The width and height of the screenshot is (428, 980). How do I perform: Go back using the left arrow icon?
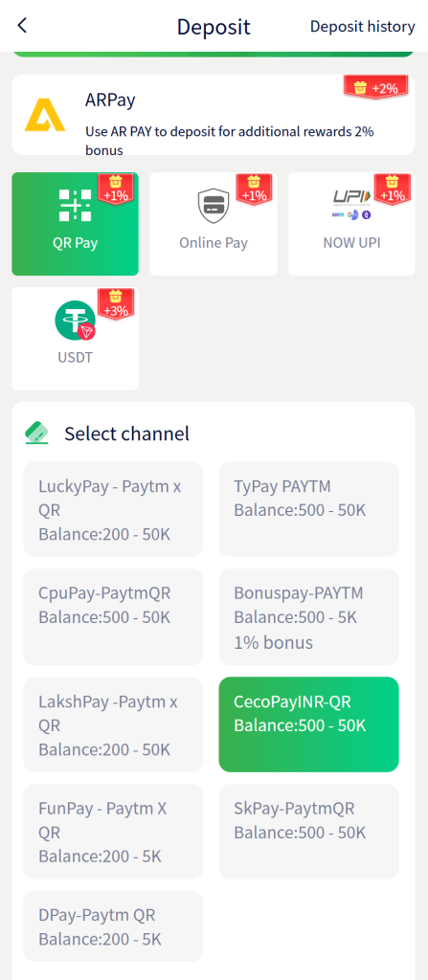23,26
